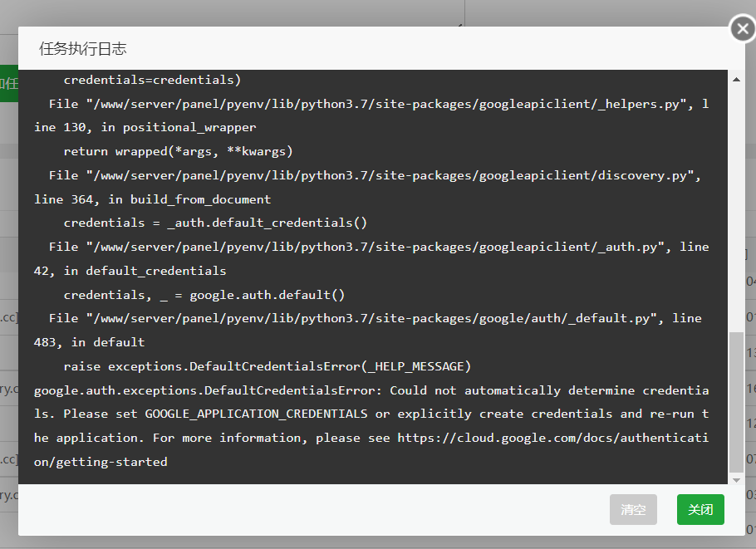The width and height of the screenshot is (756, 549).
Task: Click the googleapiclient/discovery.py file path line
Action: tap(375, 175)
